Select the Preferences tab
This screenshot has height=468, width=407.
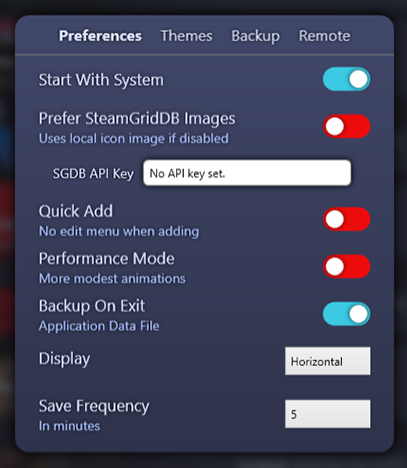click(x=100, y=36)
